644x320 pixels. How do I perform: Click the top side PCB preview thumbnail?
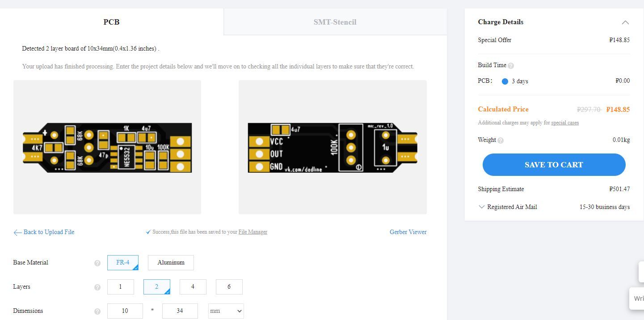(107, 147)
